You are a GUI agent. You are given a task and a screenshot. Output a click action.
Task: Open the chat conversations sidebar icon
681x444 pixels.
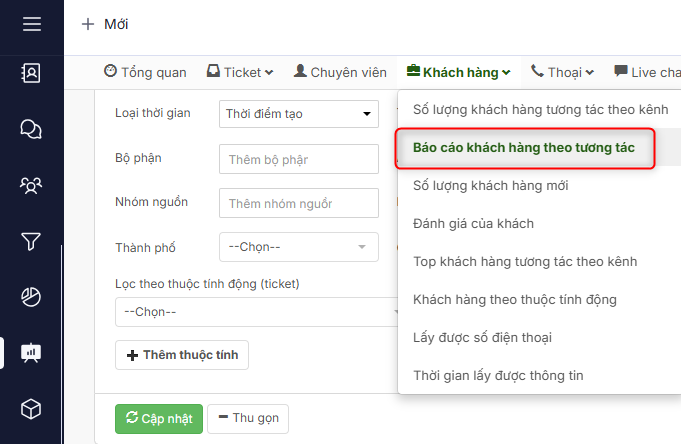click(31, 129)
